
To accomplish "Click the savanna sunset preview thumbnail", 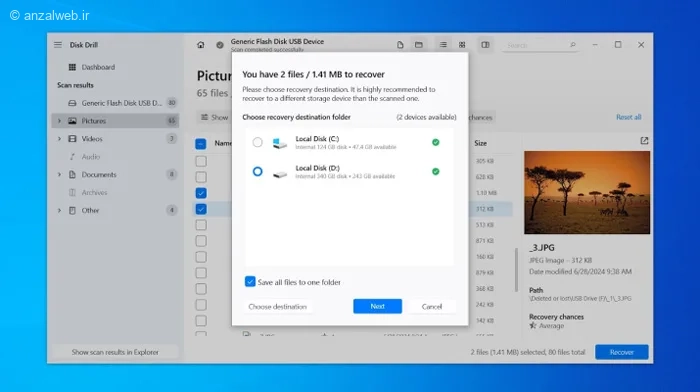I will coord(587,192).
